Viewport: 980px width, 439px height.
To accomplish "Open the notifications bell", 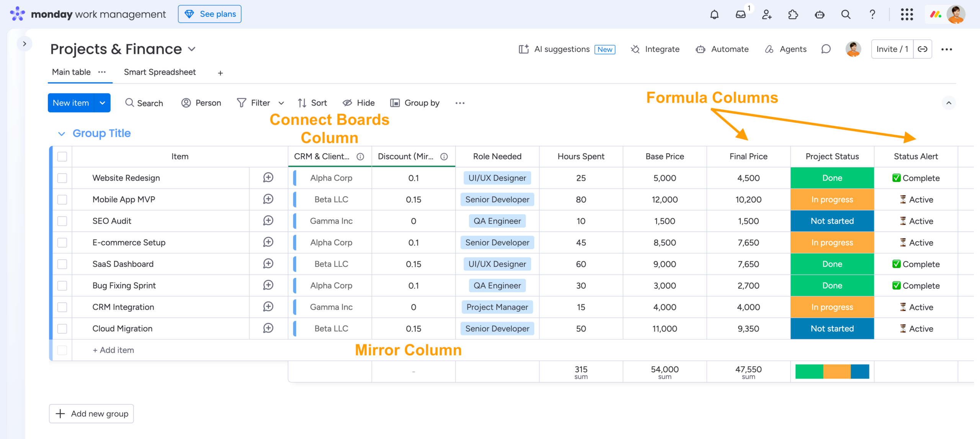I will pyautogui.click(x=714, y=15).
